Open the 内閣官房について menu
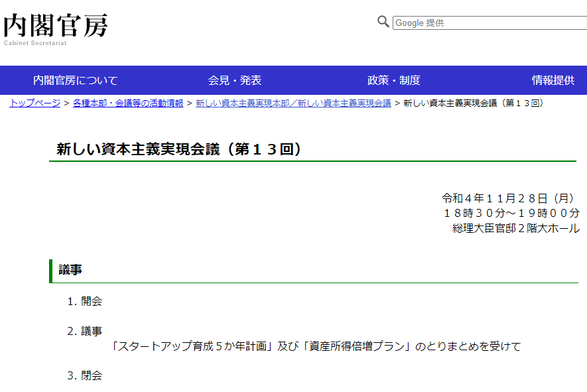The height and width of the screenshot is (392, 587). tap(75, 80)
